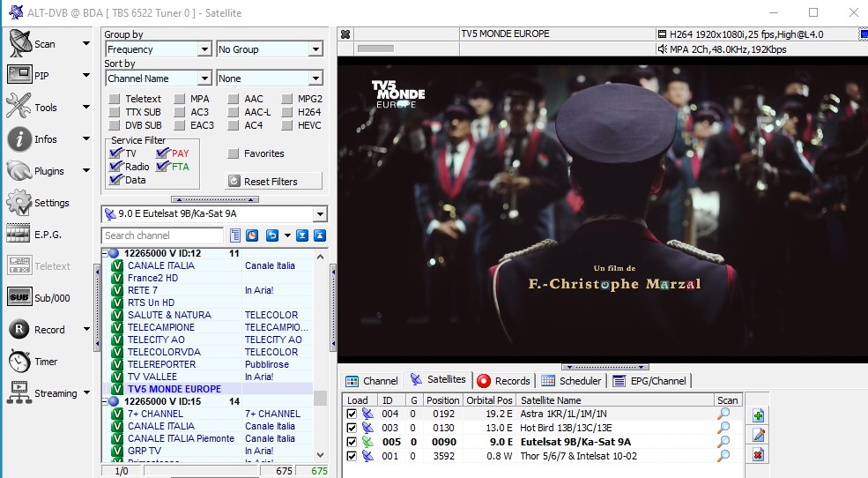
Task: Click the PIP picture-in-picture icon
Action: point(19,74)
